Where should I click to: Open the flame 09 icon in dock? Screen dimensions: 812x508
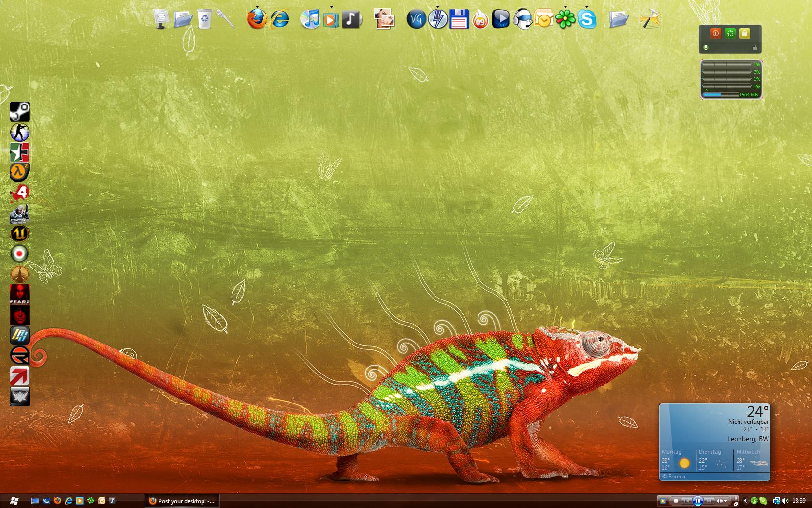[480, 20]
